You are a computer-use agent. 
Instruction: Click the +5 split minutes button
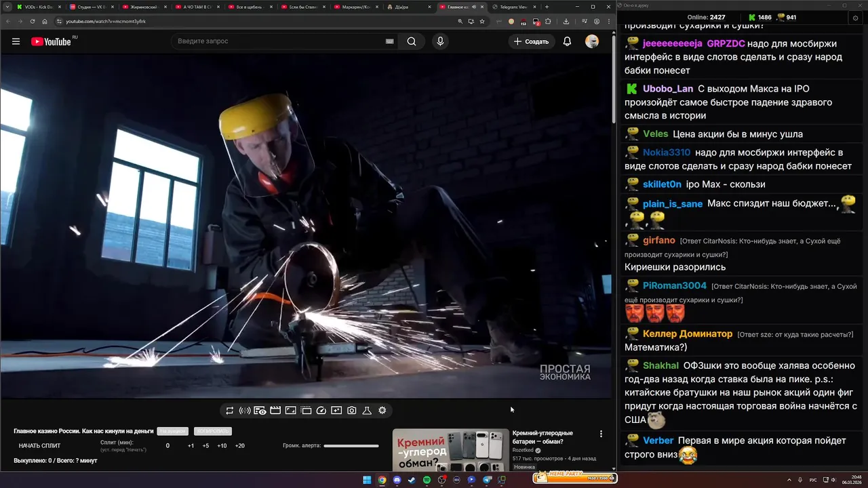tap(205, 446)
